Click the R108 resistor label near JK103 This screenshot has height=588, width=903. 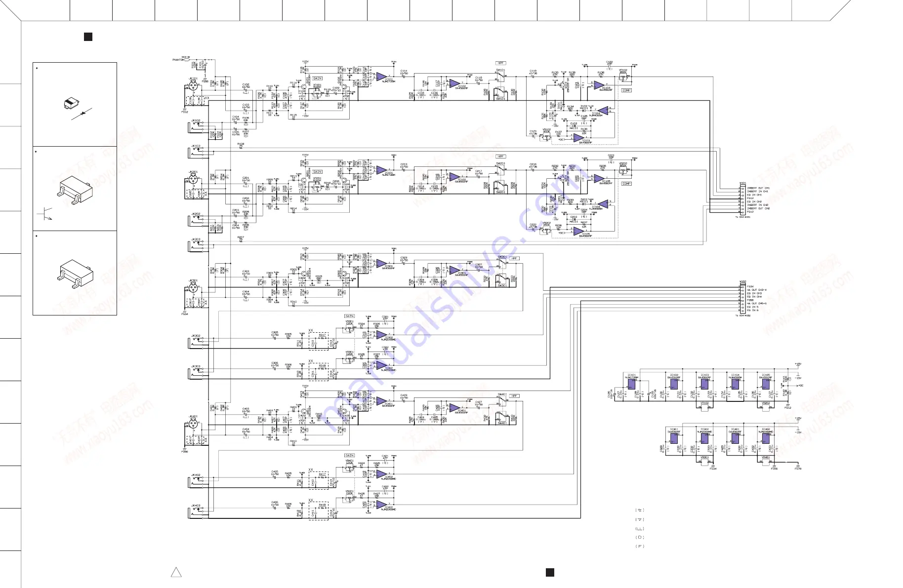coord(241,144)
